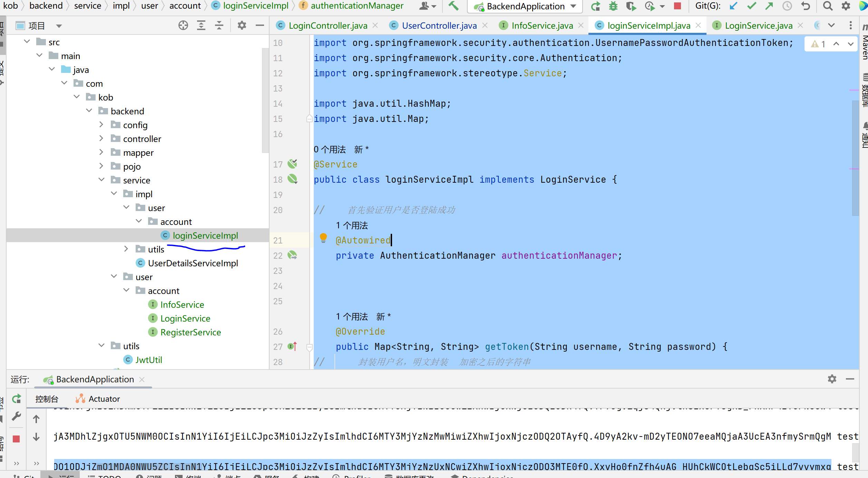868x478 pixels.
Task: Open Search Everywhere magnifier icon
Action: point(828,6)
